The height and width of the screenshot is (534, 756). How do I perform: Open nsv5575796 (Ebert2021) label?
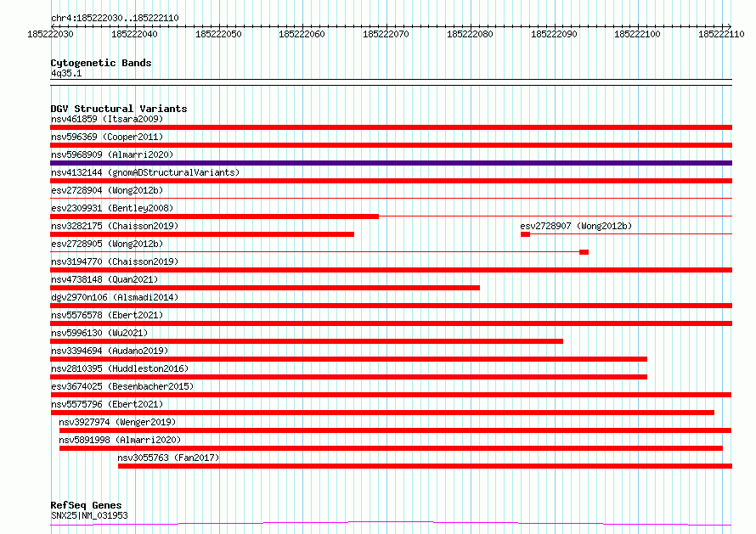pyautogui.click(x=107, y=404)
